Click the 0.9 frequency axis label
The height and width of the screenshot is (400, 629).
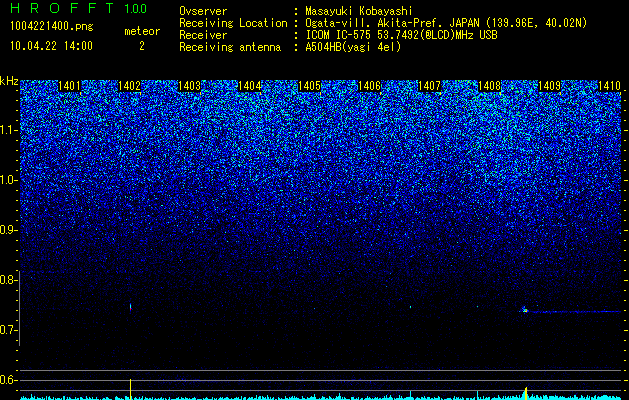click(8, 230)
